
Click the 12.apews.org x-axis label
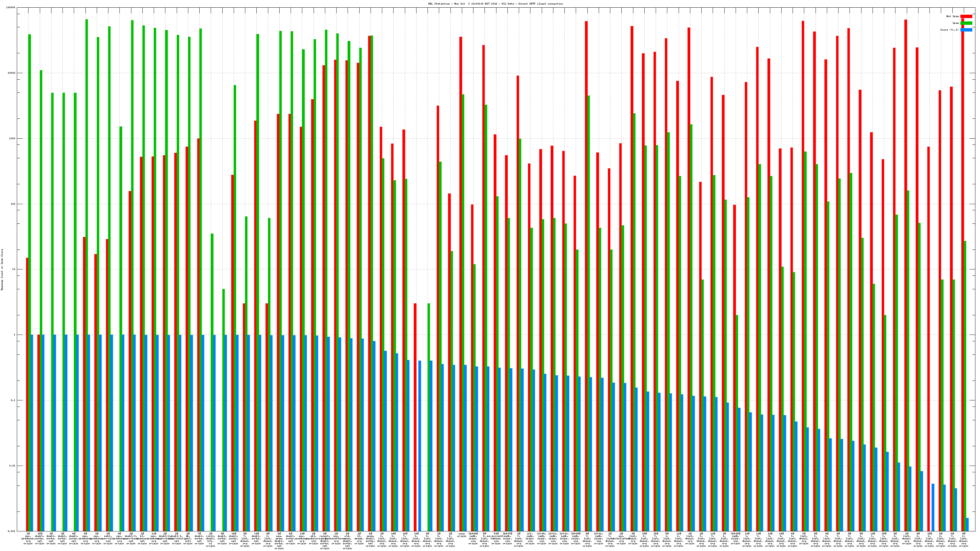359,538
